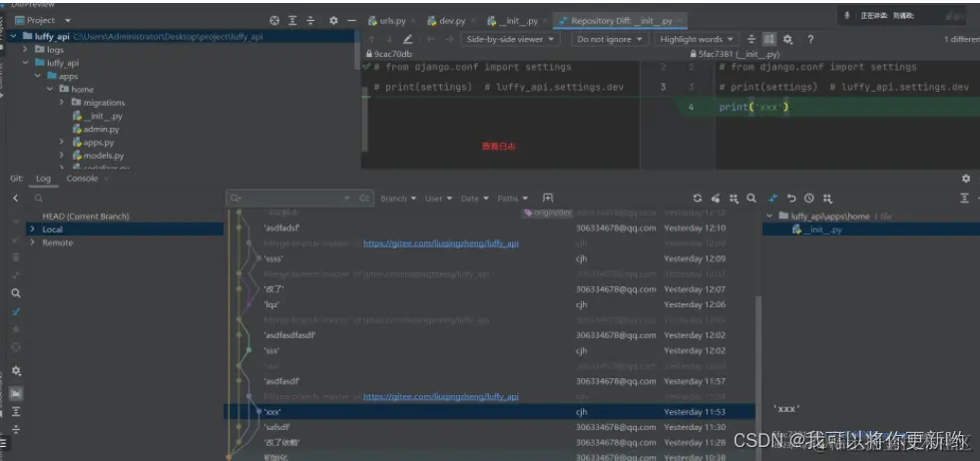Open the User filter dropdown

pyautogui.click(x=438, y=198)
